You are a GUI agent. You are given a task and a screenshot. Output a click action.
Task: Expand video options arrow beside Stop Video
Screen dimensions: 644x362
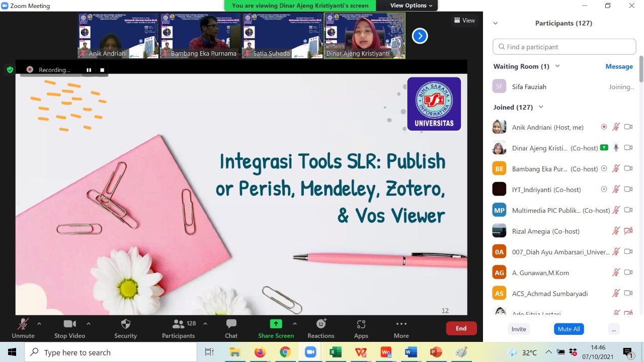click(89, 324)
